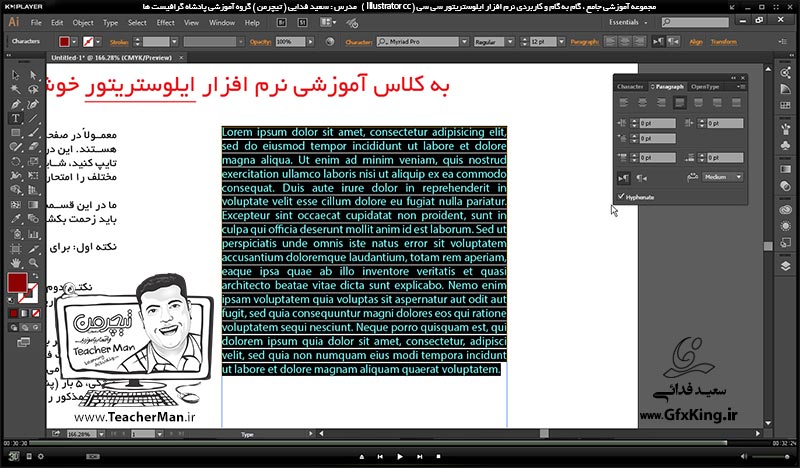The height and width of the screenshot is (468, 800).
Task: Open the Effect menu
Action: (x=165, y=22)
